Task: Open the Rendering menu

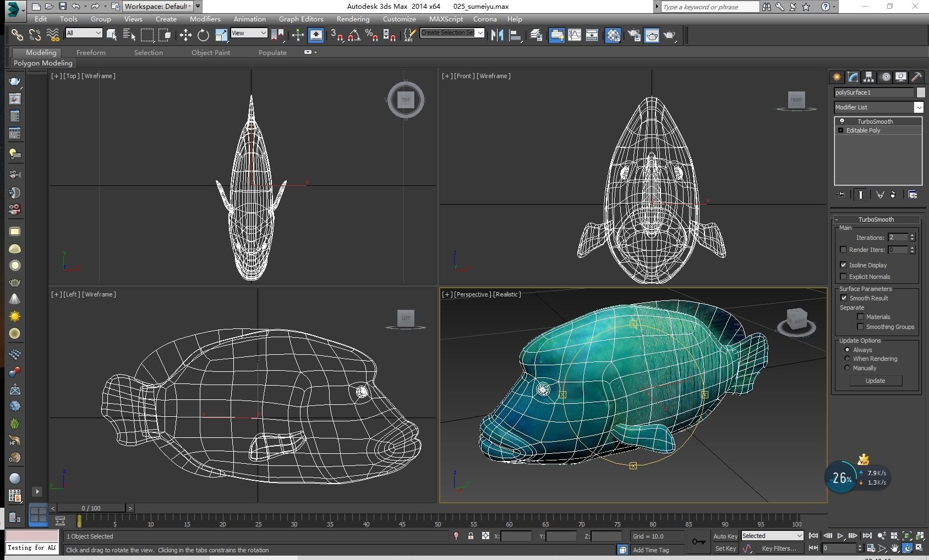Action: 353,19
